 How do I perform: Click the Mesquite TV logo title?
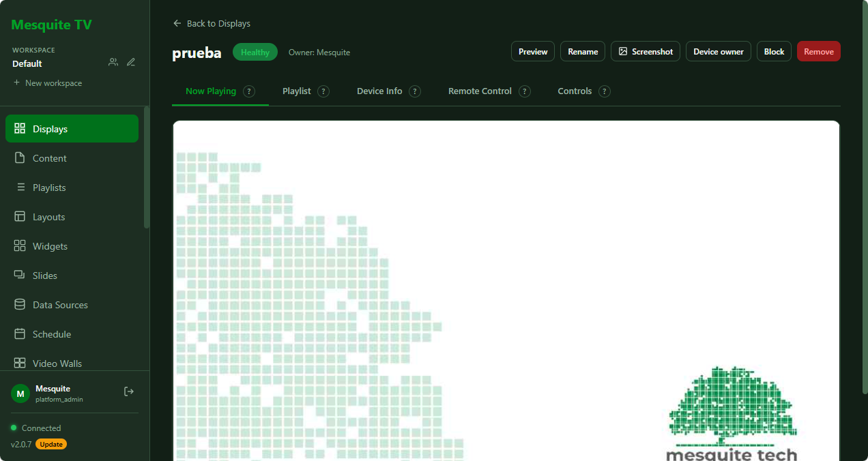52,25
